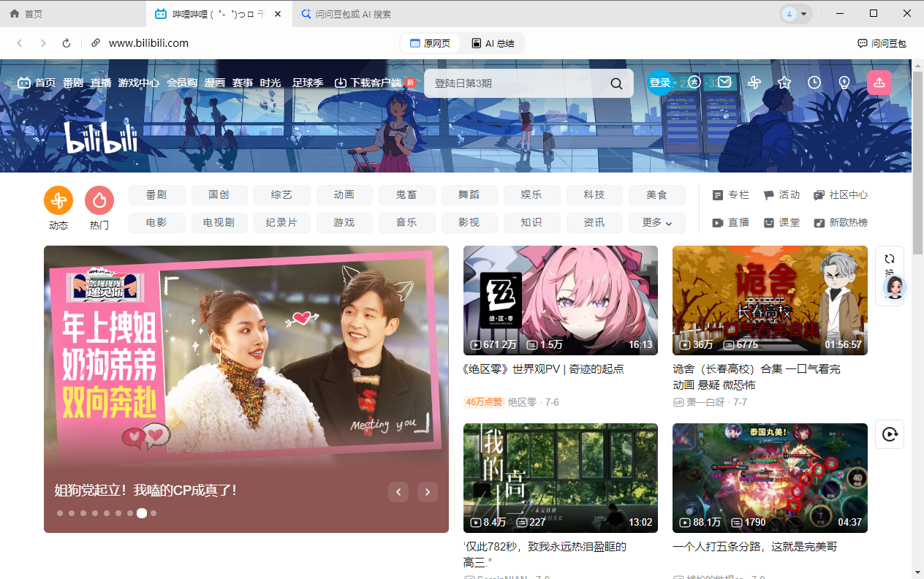Viewport: 924px width, 579px height.
Task: Click the red 热门 flame icon
Action: [99, 200]
